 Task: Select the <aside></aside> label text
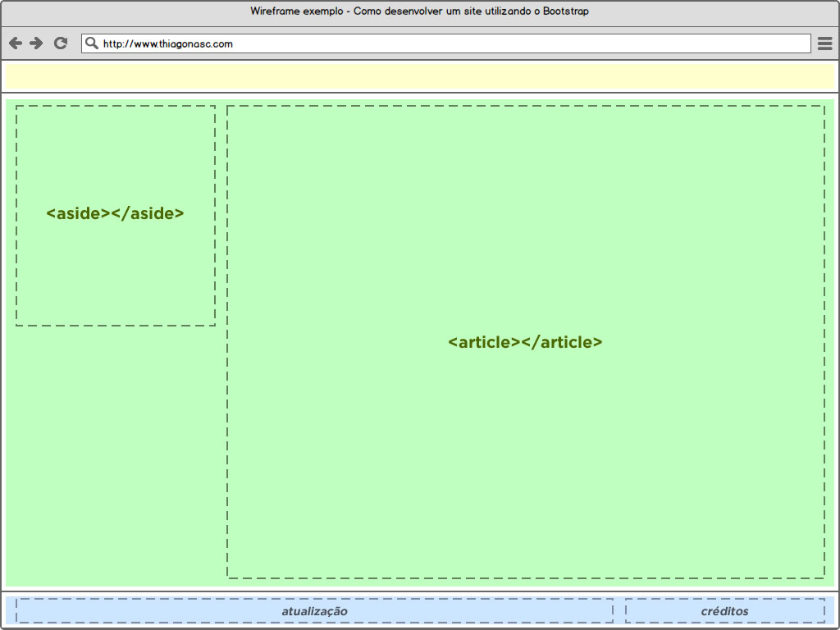(115, 213)
